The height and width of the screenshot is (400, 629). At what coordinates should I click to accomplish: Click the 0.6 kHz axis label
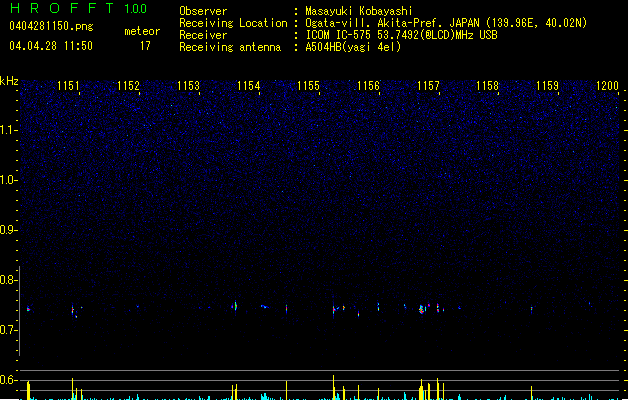tap(9, 380)
